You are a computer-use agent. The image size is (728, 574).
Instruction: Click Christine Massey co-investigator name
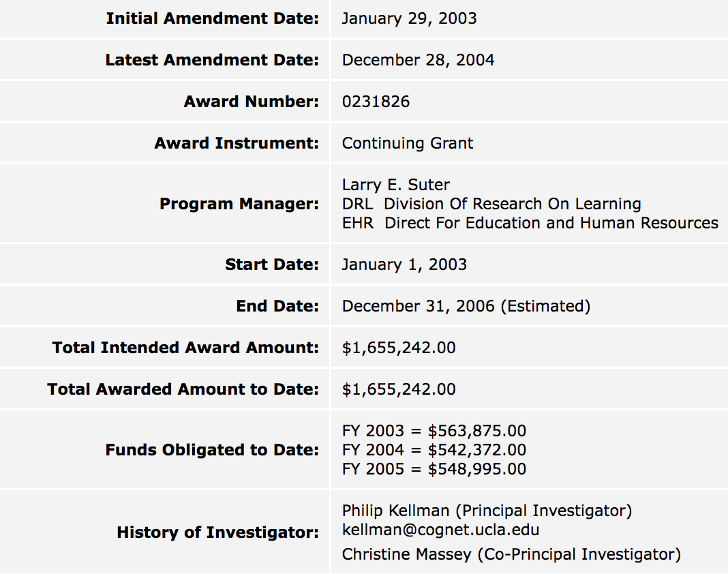[x=405, y=554]
